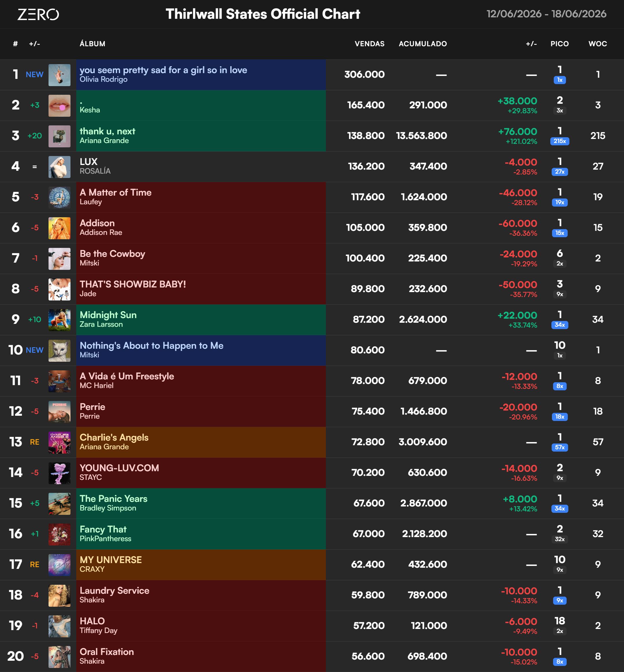624x672 pixels.
Task: Select the 57x peak badge for Charlie's Angels
Action: click(560, 448)
